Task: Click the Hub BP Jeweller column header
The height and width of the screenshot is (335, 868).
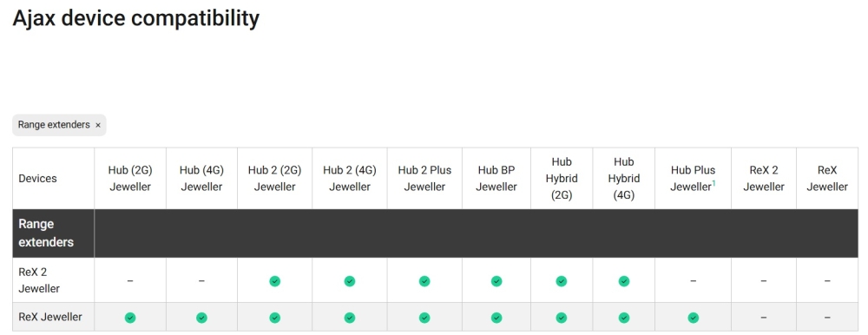Action: pyautogui.click(x=496, y=178)
